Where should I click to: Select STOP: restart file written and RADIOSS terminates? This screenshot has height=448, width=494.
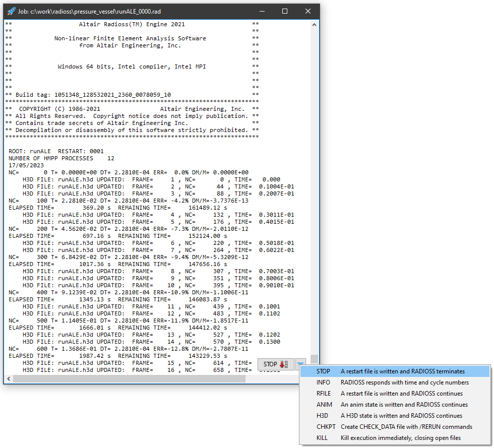coord(395,371)
